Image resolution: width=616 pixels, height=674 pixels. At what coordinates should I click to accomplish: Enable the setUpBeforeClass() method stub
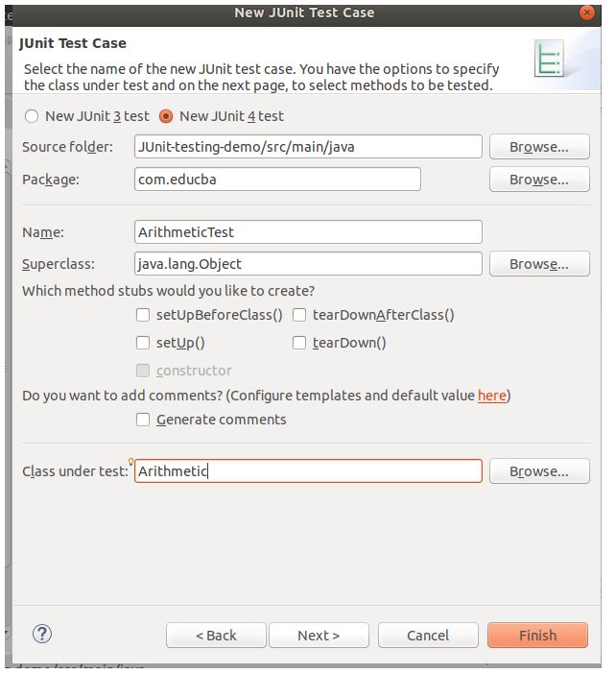click(143, 315)
